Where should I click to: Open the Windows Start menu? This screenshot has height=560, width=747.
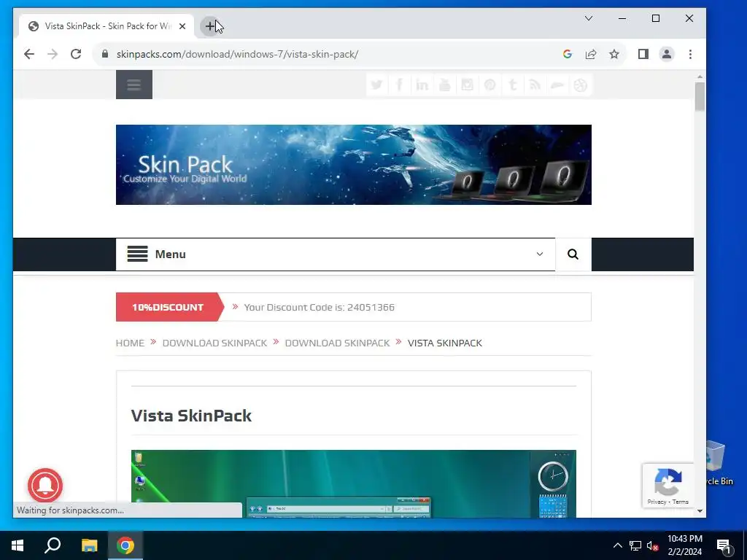click(18, 545)
